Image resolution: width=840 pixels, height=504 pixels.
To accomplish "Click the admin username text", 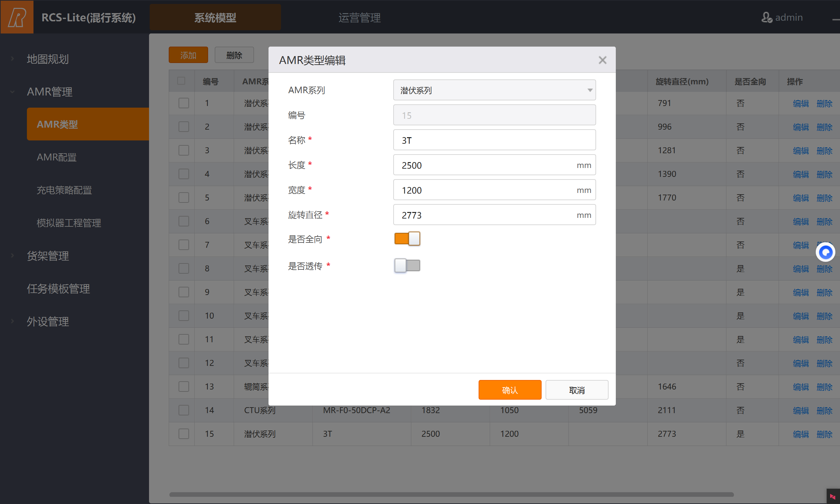I will (789, 17).
